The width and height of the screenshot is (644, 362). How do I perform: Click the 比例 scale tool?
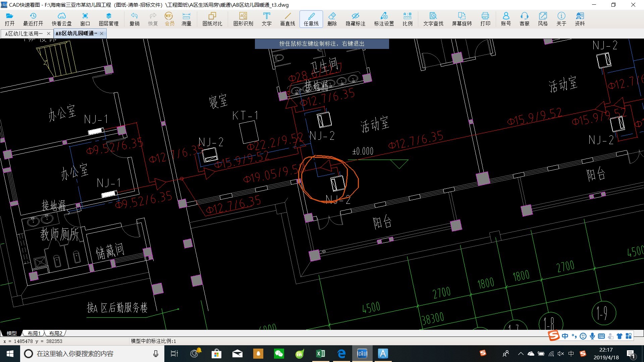click(x=408, y=19)
